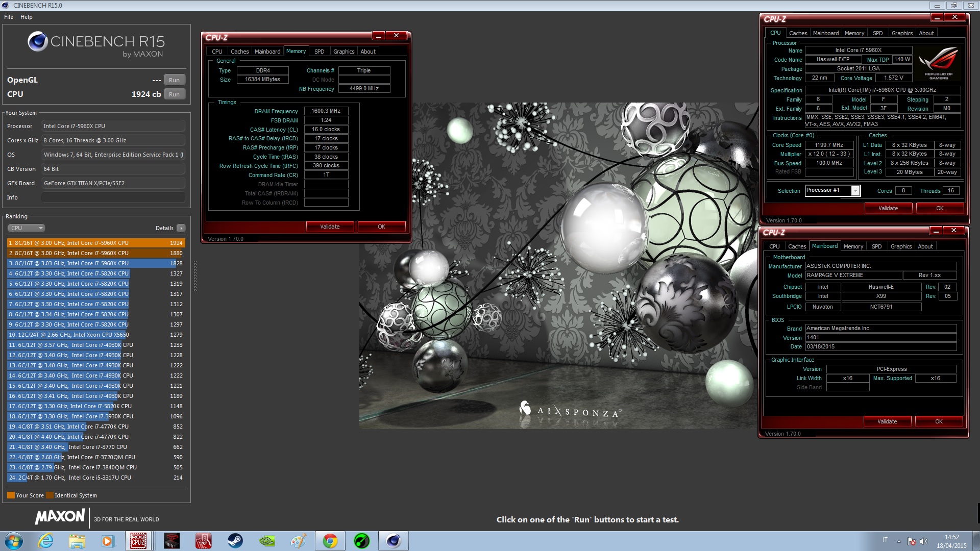This screenshot has width=980, height=551.
Task: Open the IT language indicator
Action: coord(885,540)
